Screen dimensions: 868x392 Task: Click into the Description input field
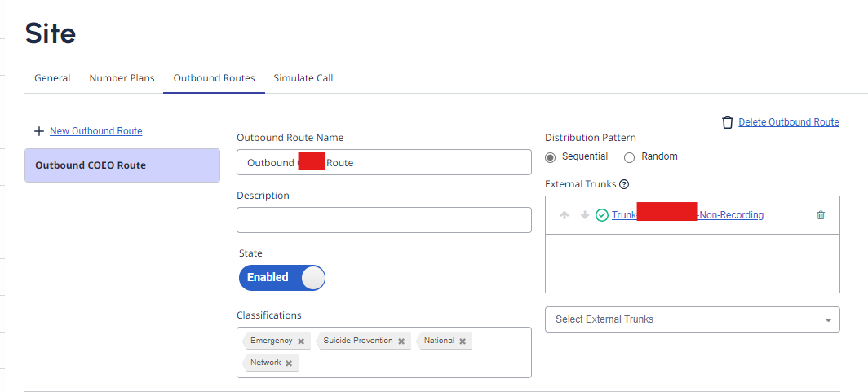click(383, 220)
